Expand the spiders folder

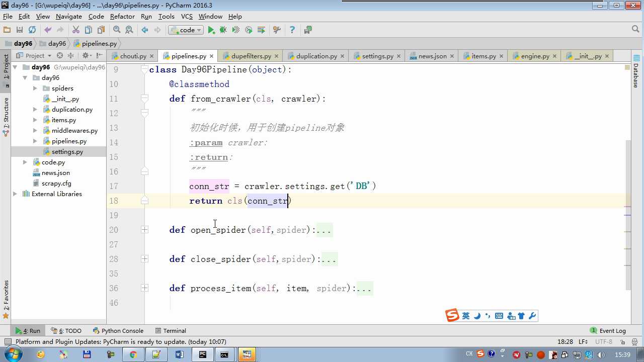[x=35, y=88]
